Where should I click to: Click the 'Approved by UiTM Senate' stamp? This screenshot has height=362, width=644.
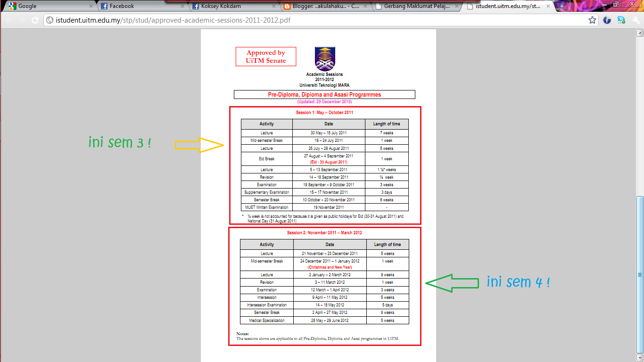point(266,57)
